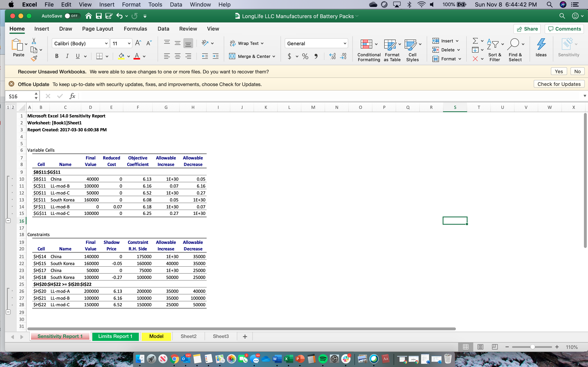This screenshot has height=367, width=588.
Task: Open the Ideas lightning icon
Action: pyautogui.click(x=541, y=44)
